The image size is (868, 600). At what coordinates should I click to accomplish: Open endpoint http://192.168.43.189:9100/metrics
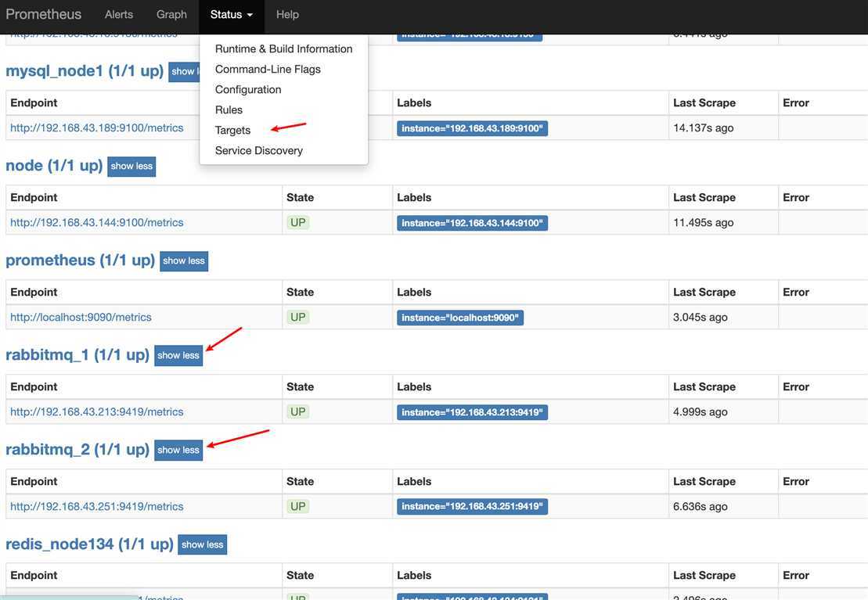point(97,128)
